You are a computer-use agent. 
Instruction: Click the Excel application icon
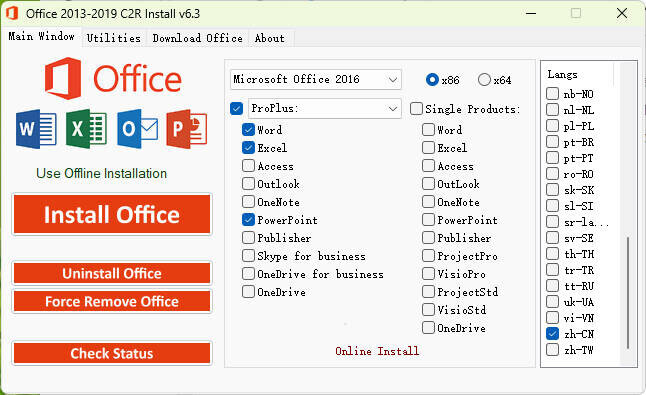pyautogui.click(x=86, y=129)
